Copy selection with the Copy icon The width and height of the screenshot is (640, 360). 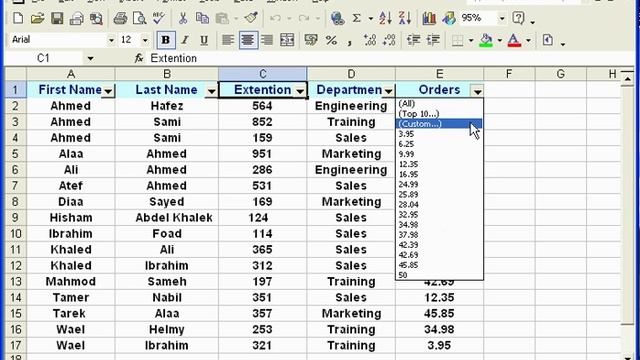click(x=202, y=18)
